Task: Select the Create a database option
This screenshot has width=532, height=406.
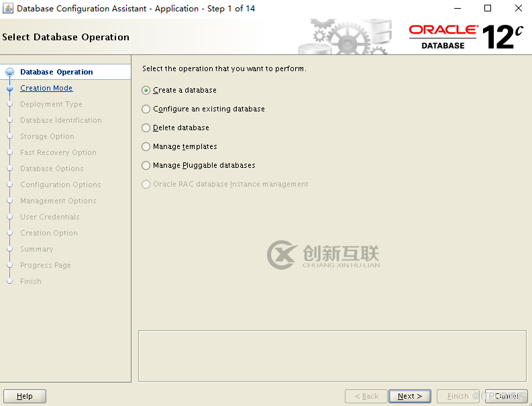Action: point(179,91)
